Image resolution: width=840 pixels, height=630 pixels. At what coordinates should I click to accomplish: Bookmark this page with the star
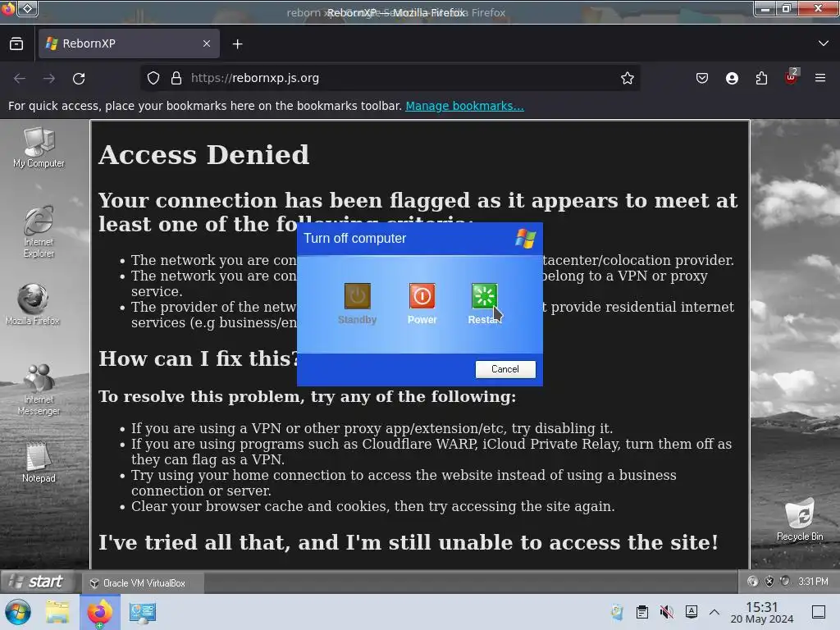click(x=628, y=78)
